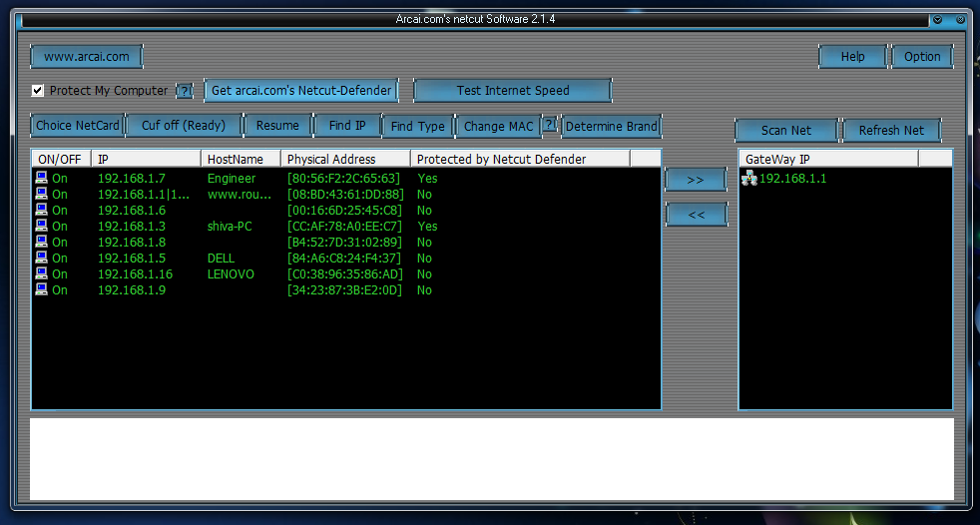Click the Help button
Screen dimensions: 980x525
852,57
